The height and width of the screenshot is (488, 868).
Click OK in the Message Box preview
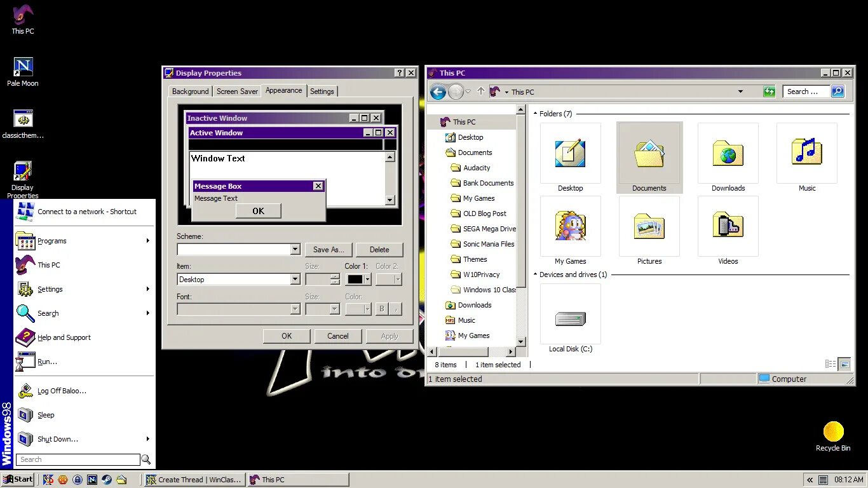point(258,211)
